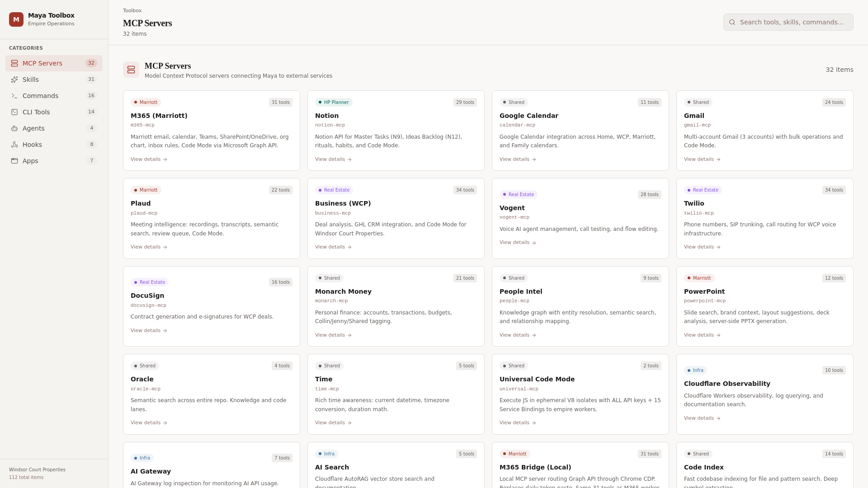This screenshot has height=488, width=868.
Task: View details for Twilio
Action: click(x=702, y=247)
